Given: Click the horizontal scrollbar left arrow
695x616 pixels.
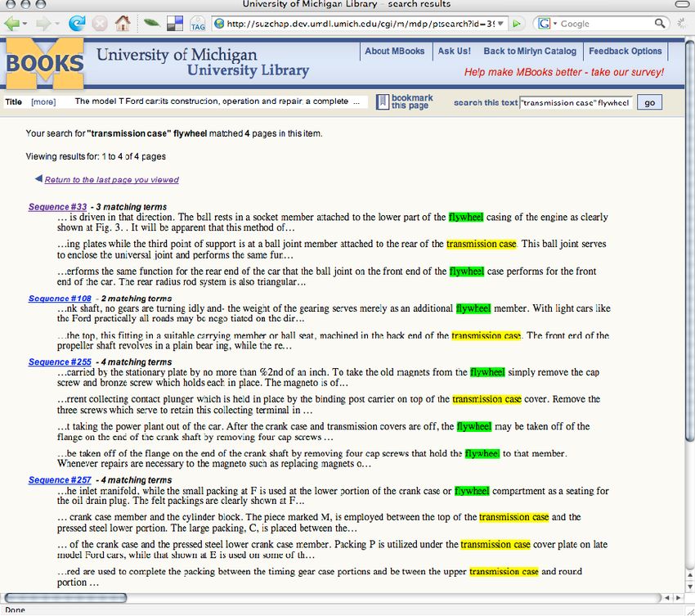Looking at the screenshot, I should point(667,598).
